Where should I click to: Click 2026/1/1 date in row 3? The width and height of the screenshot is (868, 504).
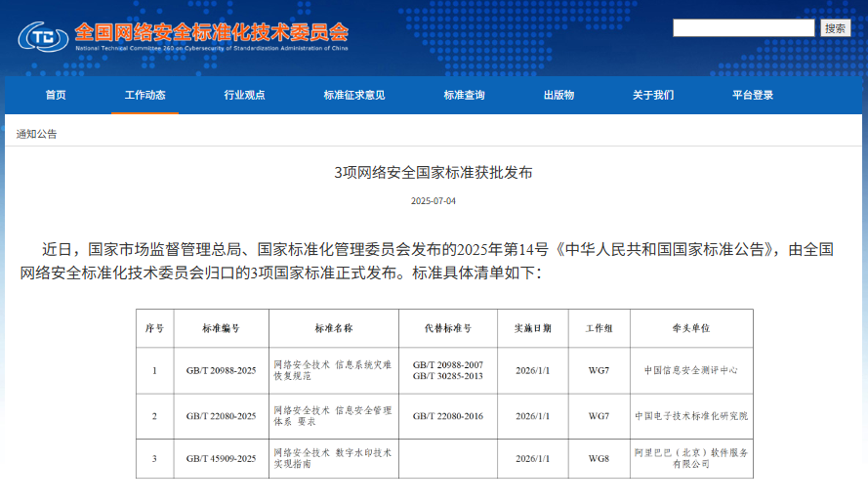coord(532,459)
